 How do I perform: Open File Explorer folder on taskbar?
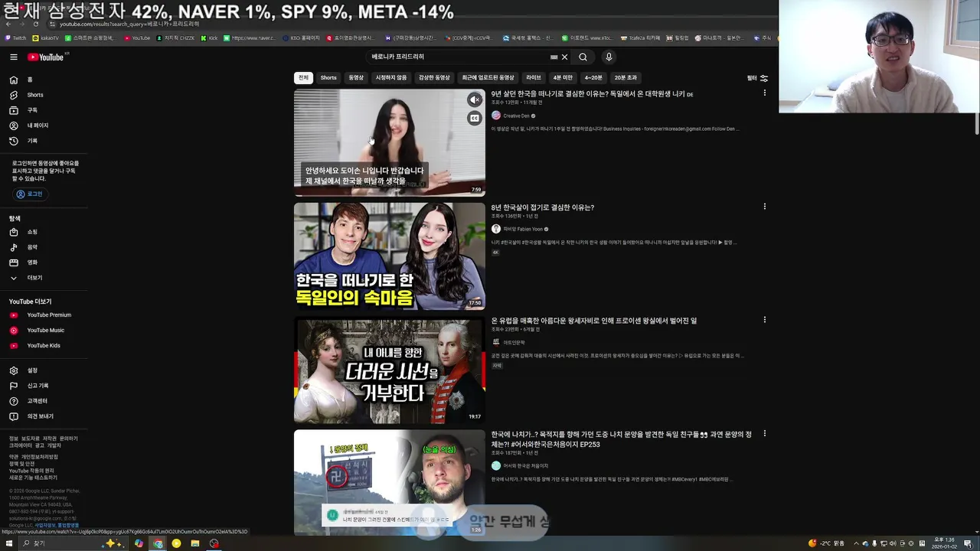coord(195,543)
